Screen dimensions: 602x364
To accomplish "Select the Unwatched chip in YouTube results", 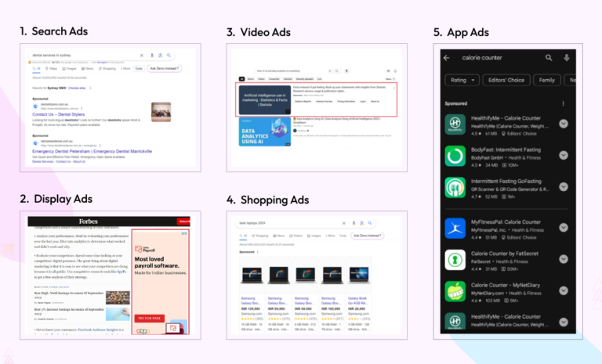I will [x=274, y=79].
